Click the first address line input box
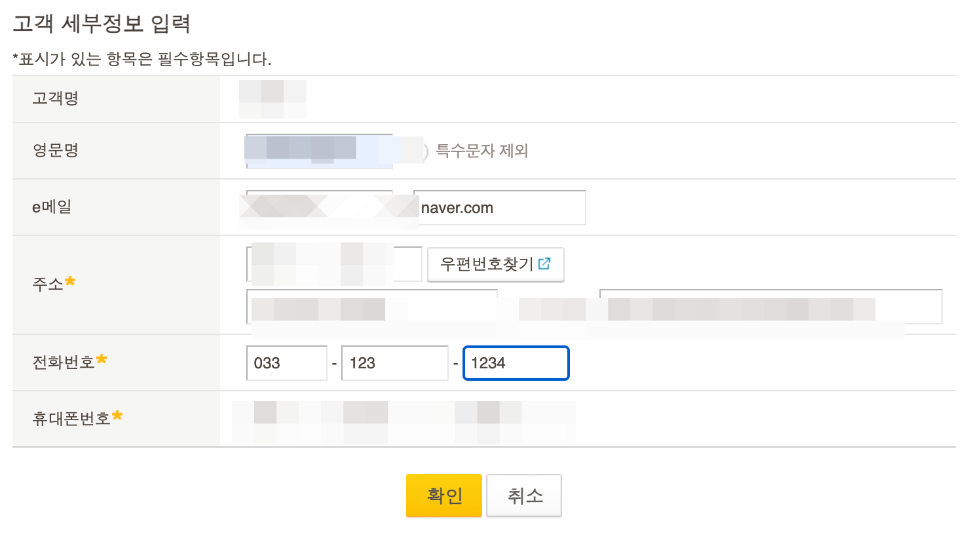Screen dimensions: 980x544 [x=371, y=306]
